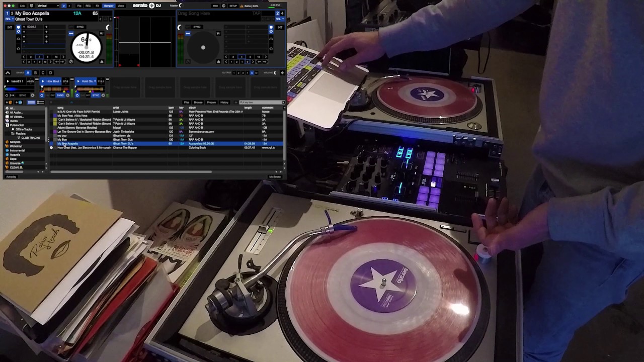Open the help icon beside Link
Screen dimensions: 644x362
[32, 6]
